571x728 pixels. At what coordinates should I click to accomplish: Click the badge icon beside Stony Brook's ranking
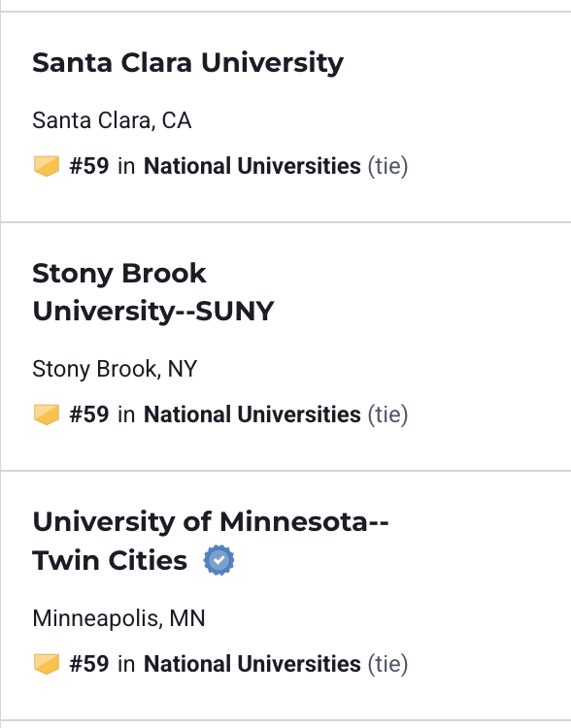(47, 414)
